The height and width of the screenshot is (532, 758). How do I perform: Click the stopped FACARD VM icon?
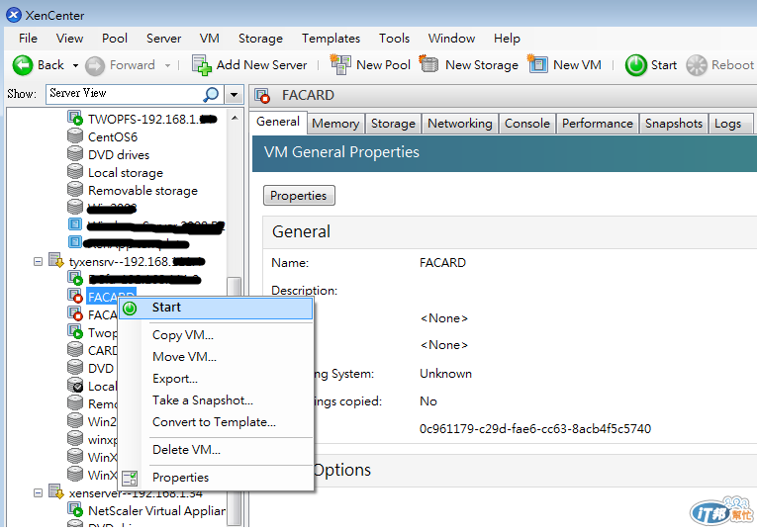click(75, 296)
